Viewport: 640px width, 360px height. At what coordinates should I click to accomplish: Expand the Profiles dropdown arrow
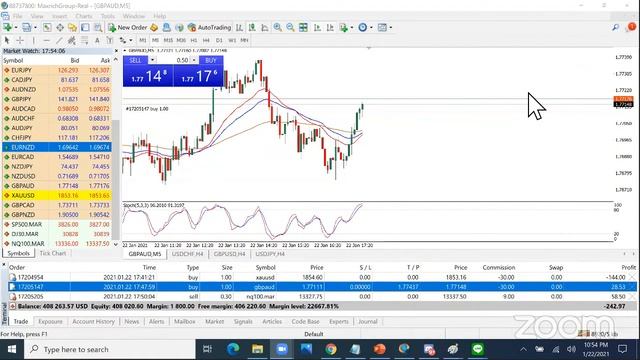pyautogui.click(x=35, y=27)
